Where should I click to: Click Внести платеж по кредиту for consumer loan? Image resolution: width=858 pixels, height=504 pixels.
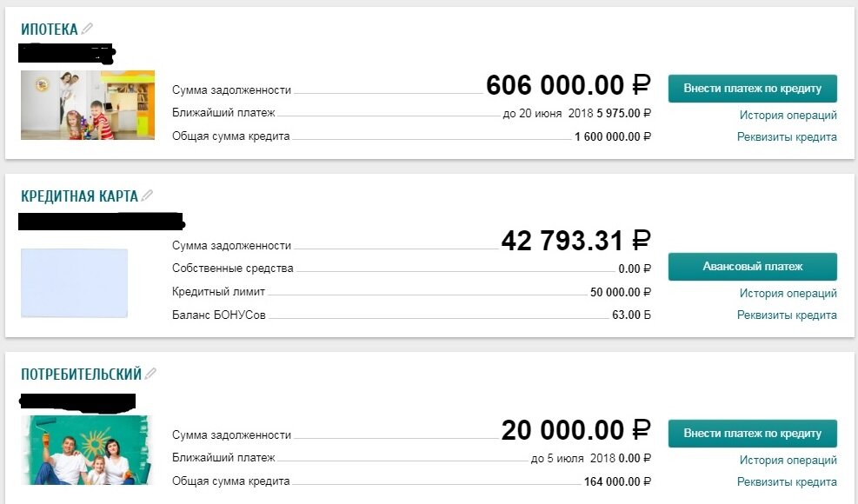753,434
